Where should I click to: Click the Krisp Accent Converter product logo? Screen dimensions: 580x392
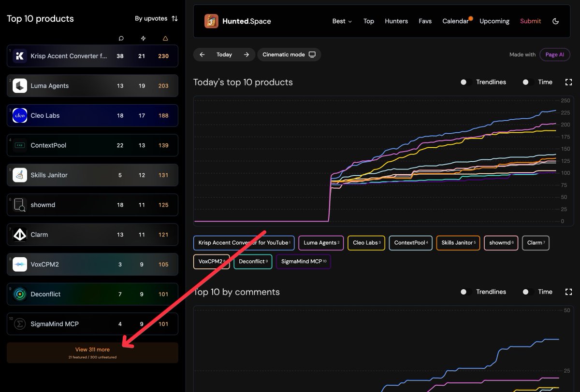tap(20, 56)
